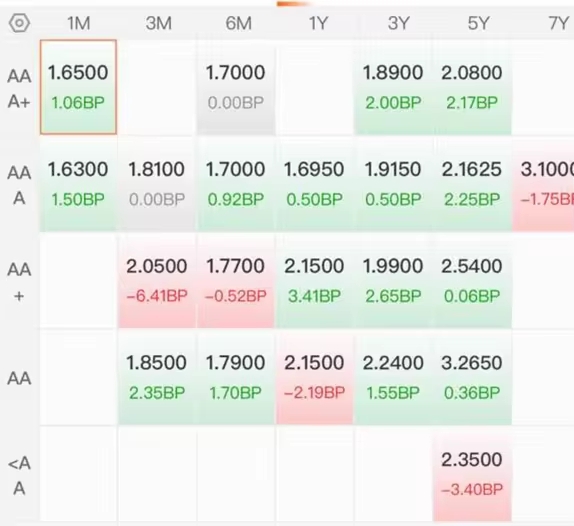Click AAA 3M cell valued 1.8100
574x526 pixels.
coord(157,184)
